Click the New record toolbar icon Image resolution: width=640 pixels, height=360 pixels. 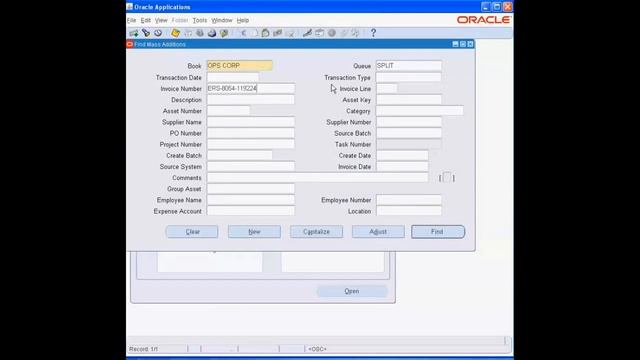[133, 33]
